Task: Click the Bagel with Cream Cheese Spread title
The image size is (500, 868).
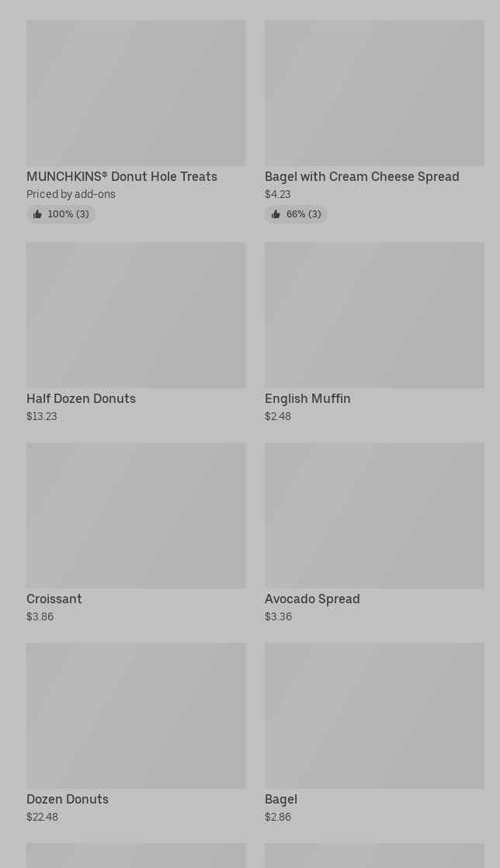Action: [x=362, y=177]
